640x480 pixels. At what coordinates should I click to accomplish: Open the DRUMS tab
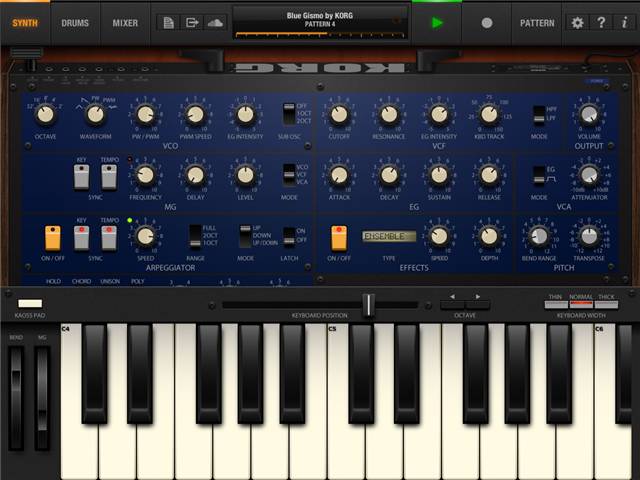tap(75, 23)
